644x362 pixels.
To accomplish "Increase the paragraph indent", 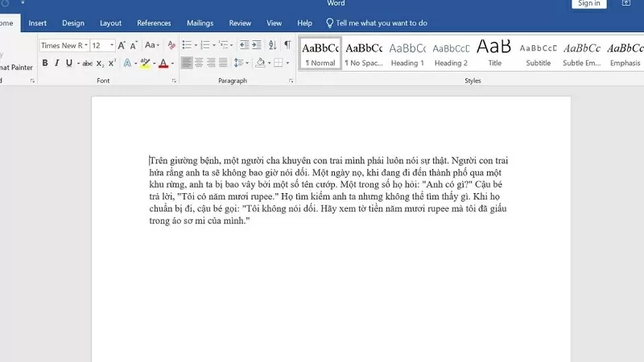I will tap(257, 45).
